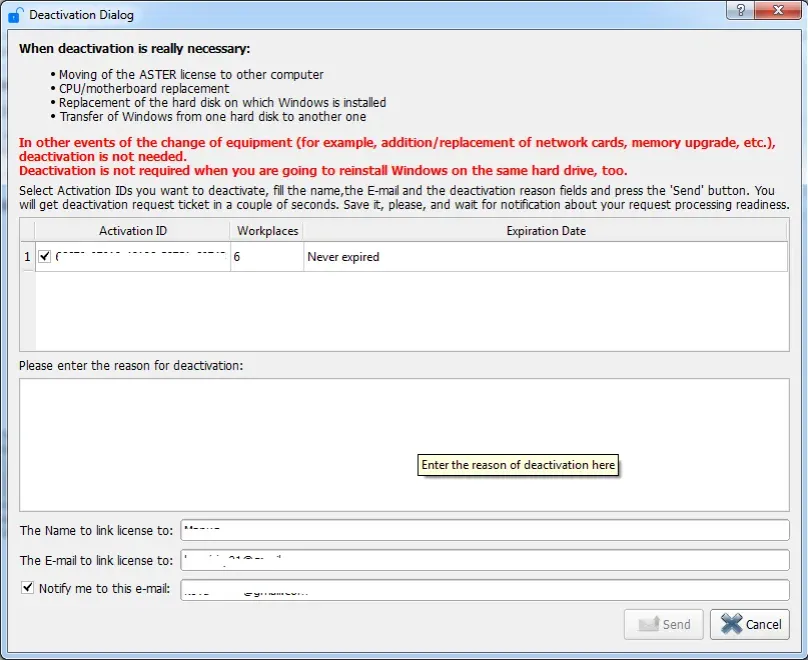Click 'The Name to link license to' field
Viewport: 808px width, 660px height.
(x=480, y=530)
